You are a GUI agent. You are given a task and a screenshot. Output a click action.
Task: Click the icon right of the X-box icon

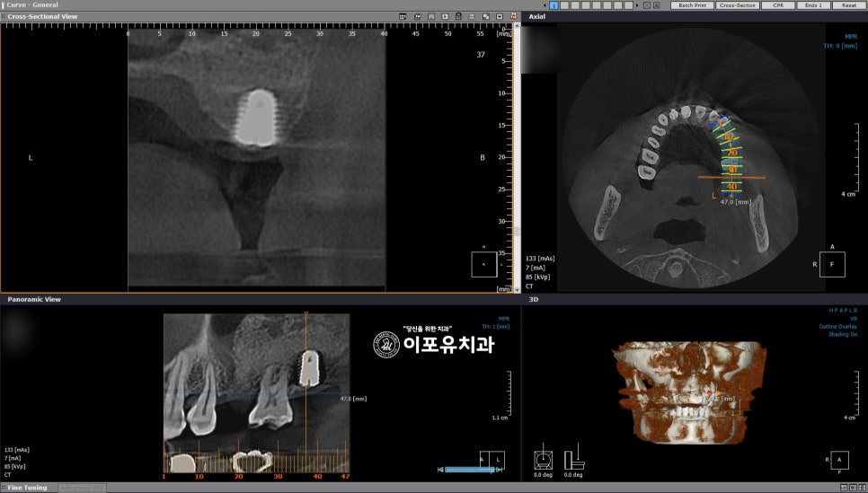pyautogui.click(x=657, y=5)
